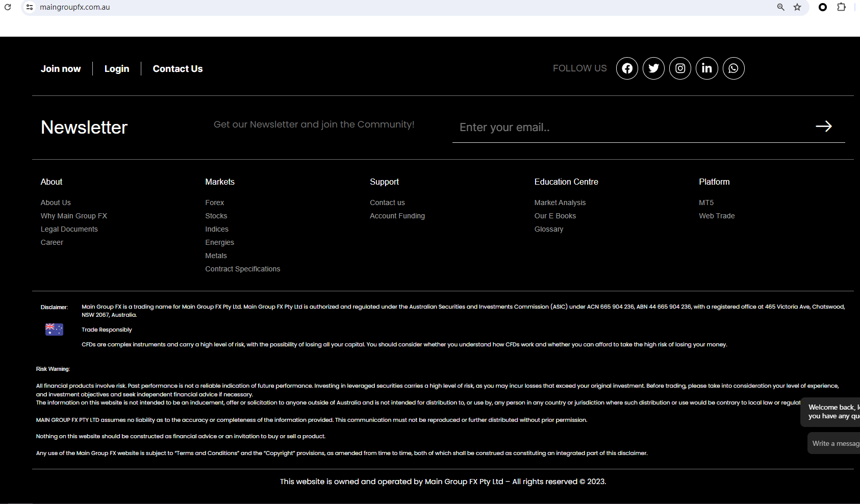Click Join now in footer

(x=61, y=69)
